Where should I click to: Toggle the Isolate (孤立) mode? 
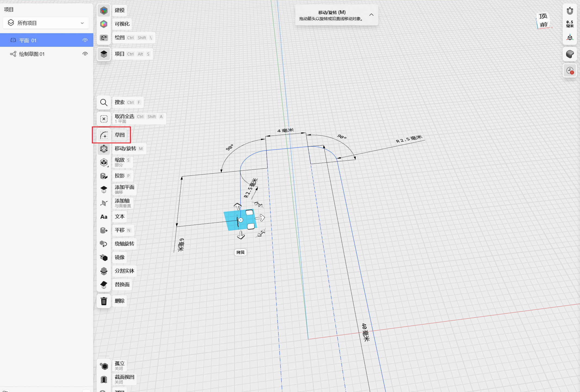pyautogui.click(x=104, y=366)
